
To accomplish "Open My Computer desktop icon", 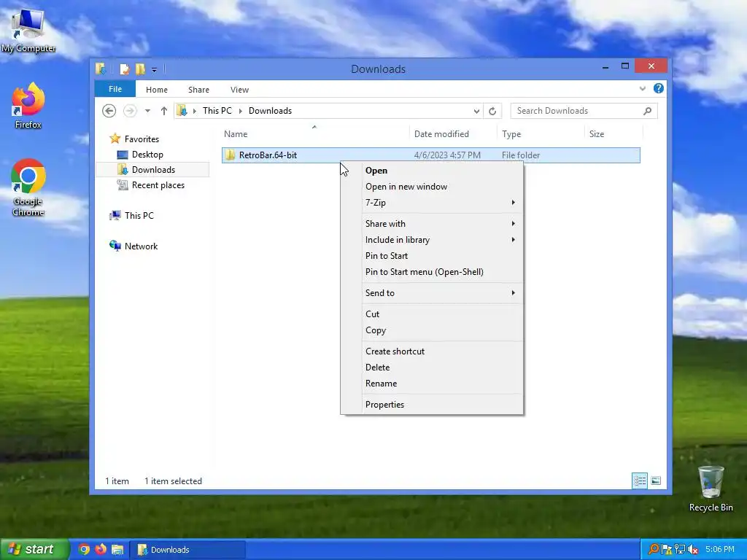I will pos(28,31).
